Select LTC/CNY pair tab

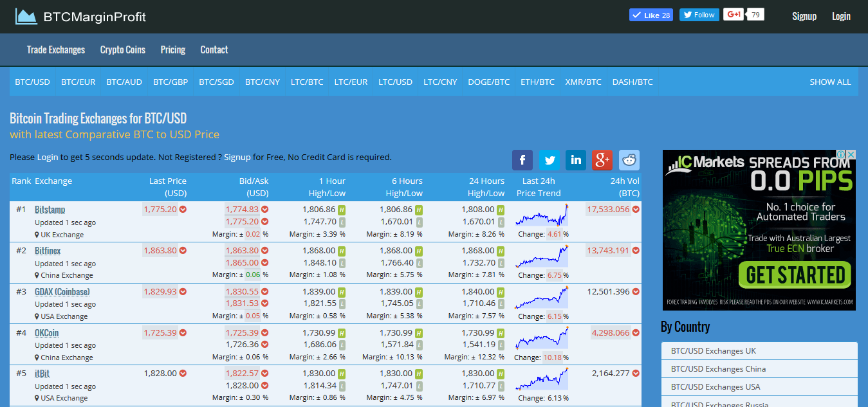(x=440, y=82)
